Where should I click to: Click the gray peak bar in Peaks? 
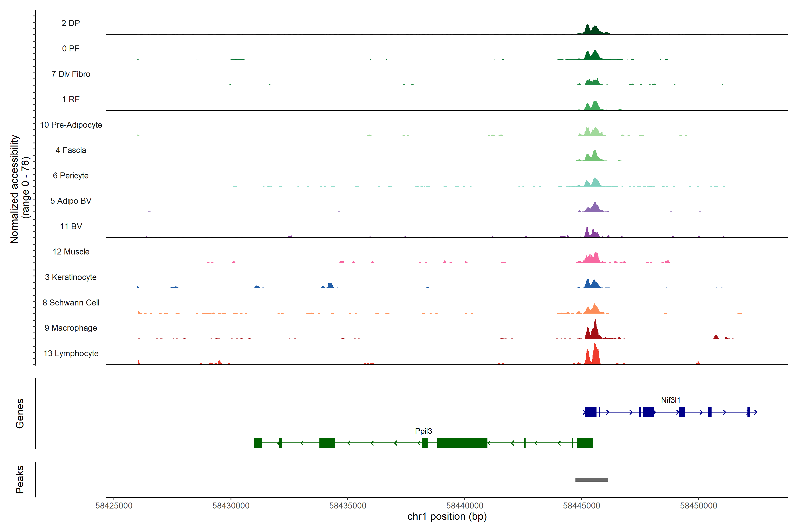592,480
